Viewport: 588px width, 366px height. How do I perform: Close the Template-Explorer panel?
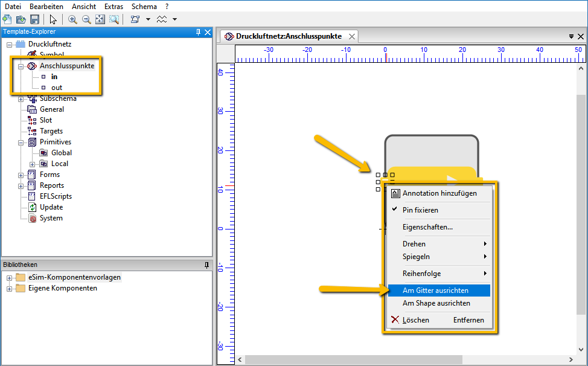pos(208,32)
